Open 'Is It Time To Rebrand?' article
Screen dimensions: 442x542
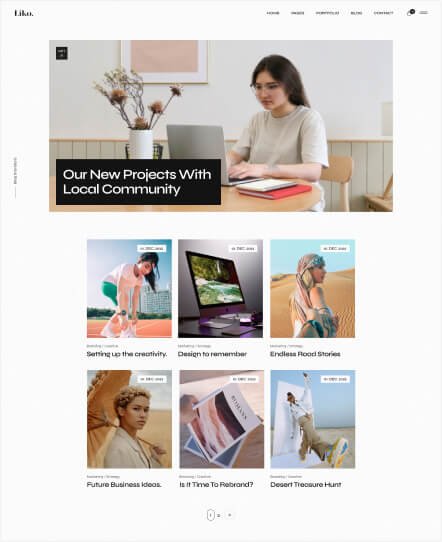click(216, 485)
